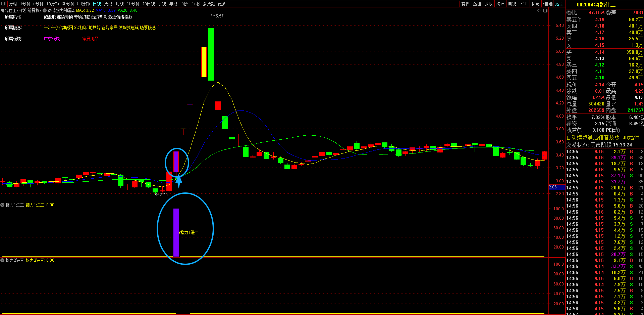The image size is (644, 315).
Task: Select the 60分钟 period tab
Action: (x=84, y=4)
